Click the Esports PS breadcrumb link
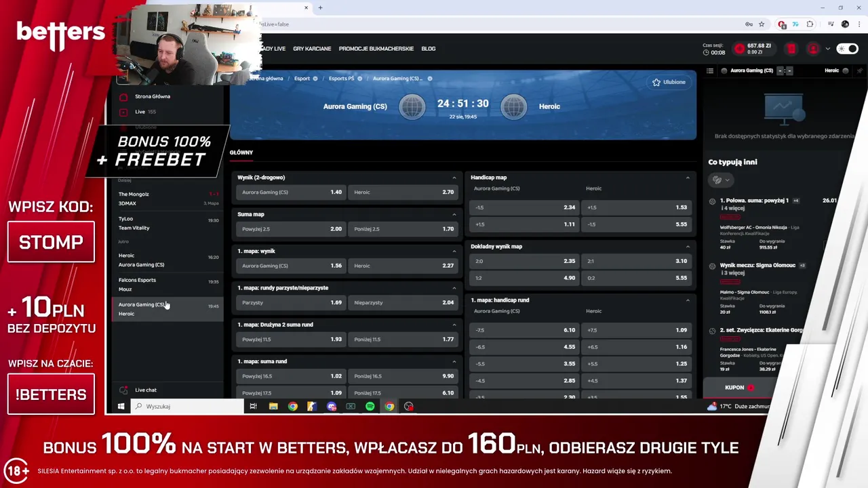This screenshot has height=488, width=868. click(x=341, y=79)
